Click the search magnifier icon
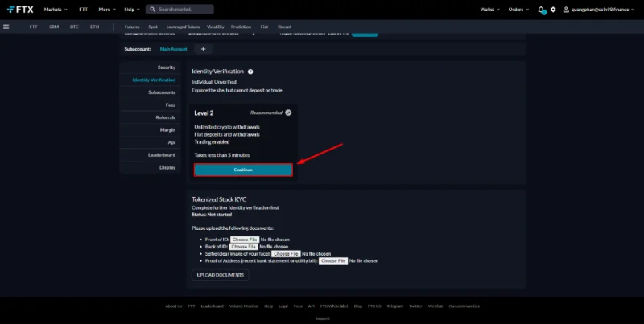644x324 pixels. [x=152, y=10]
